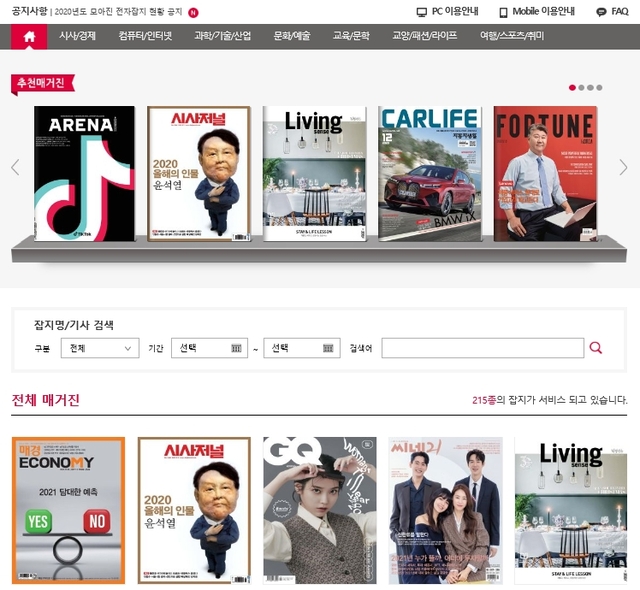Advance the carousel with the right arrow
Viewport: 640px width, 590px height.
(624, 167)
